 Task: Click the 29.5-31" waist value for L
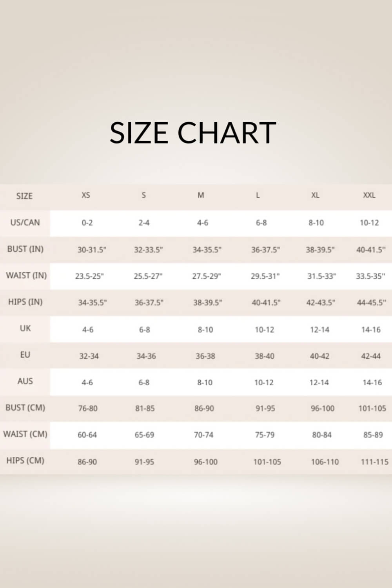[x=265, y=276]
